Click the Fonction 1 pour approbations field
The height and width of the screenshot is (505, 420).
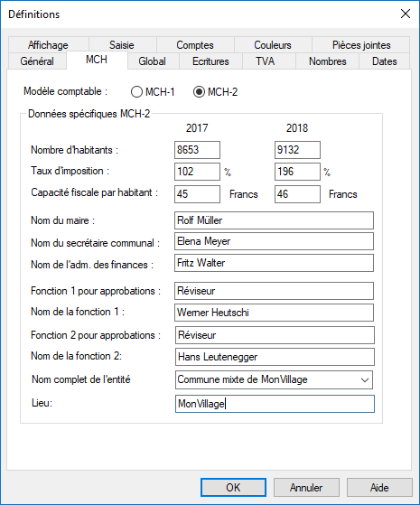coord(274,291)
